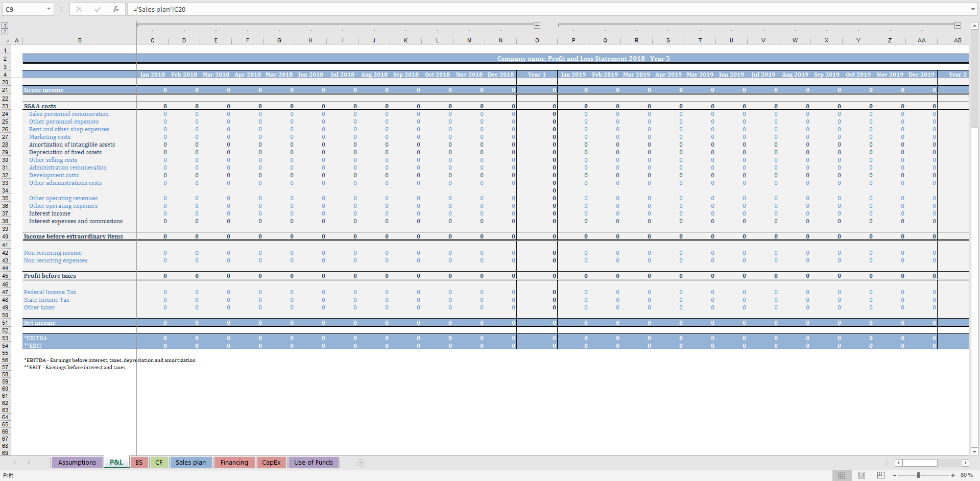Click Sales personnel remuneration cell
Screen dimensions: 980x481
pos(79,114)
